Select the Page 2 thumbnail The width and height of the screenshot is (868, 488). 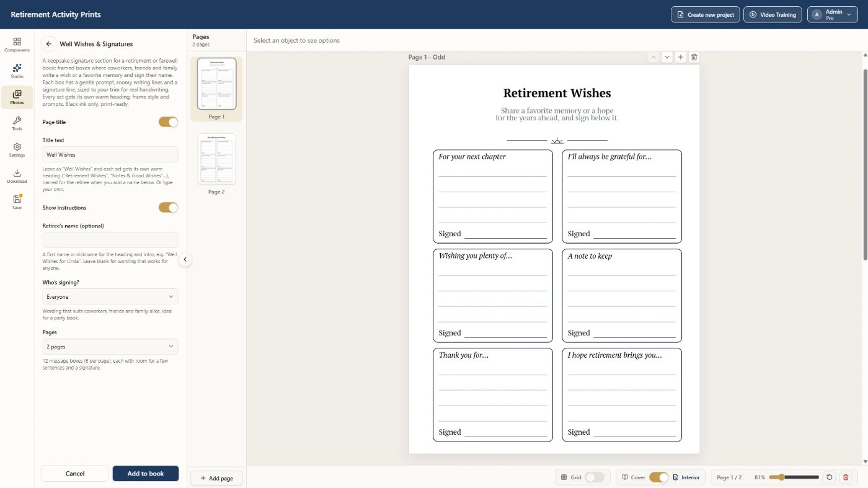216,159
